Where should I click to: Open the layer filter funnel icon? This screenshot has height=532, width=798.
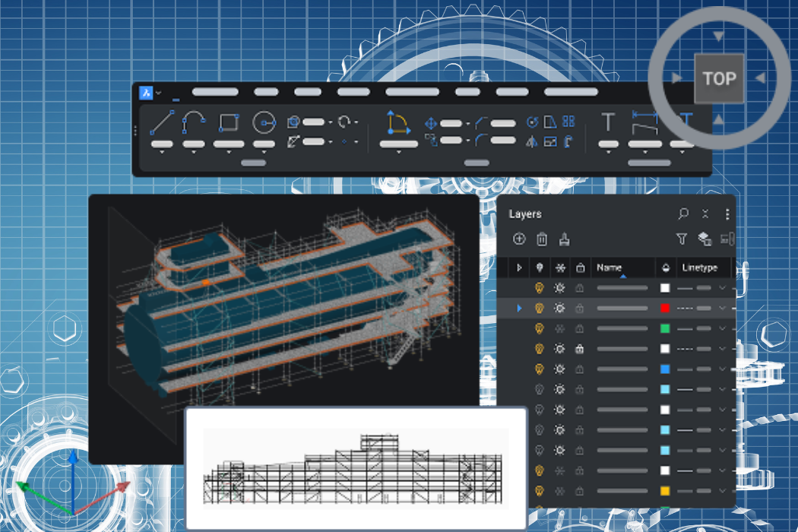pyautogui.click(x=682, y=239)
